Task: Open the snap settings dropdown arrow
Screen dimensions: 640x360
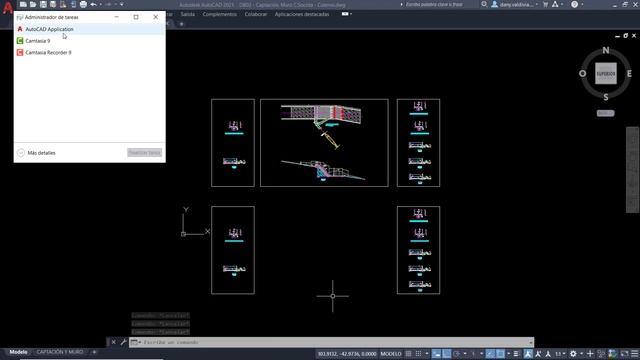Action: coord(427,353)
